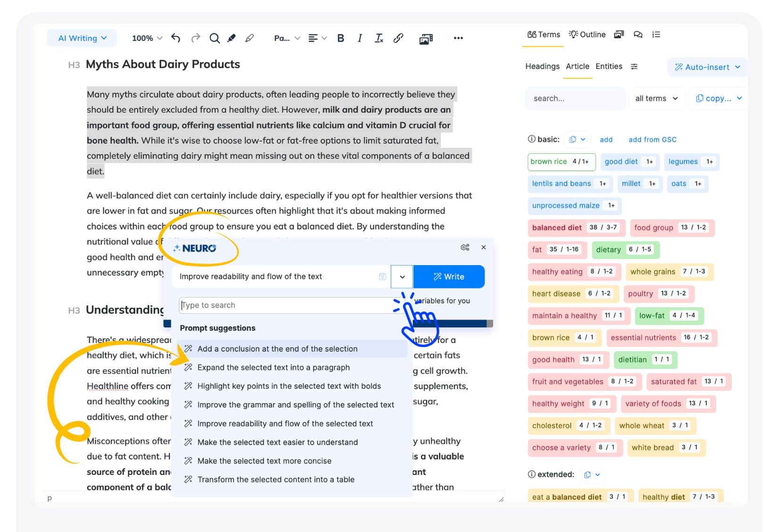This screenshot has width=778, height=532.
Task: Click the Write button
Action: [449, 277]
